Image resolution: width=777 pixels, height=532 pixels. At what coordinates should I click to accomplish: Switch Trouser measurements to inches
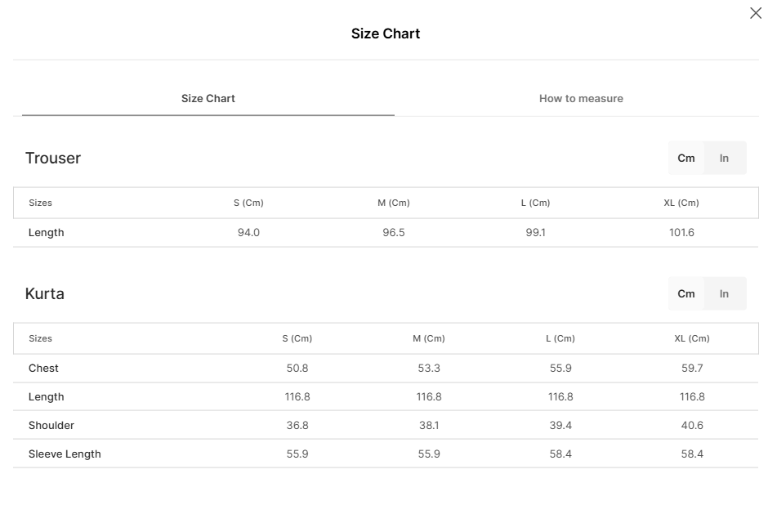tap(724, 158)
